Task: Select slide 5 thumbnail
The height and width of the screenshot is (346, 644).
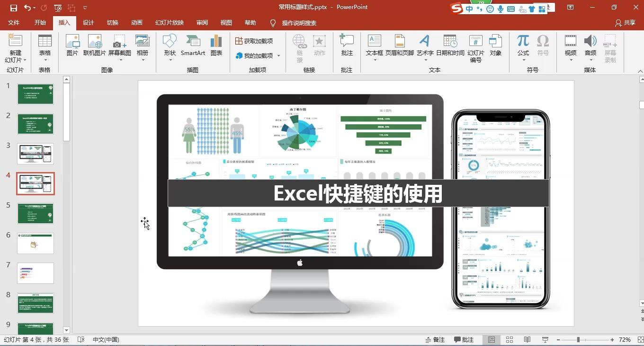Action: [36, 213]
